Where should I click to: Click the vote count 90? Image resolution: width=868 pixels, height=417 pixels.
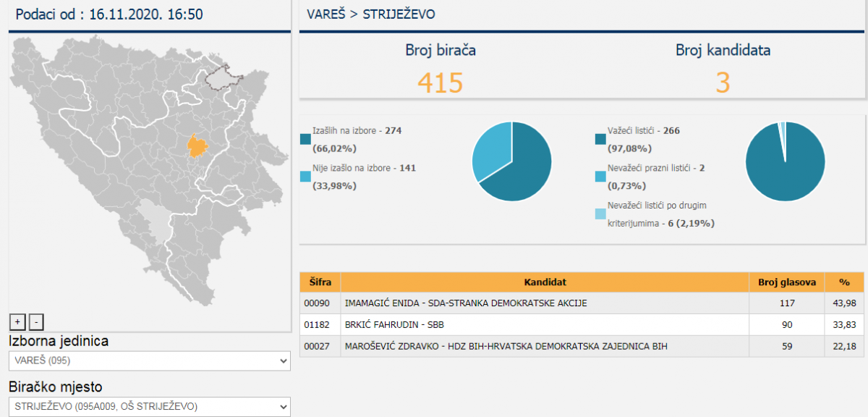click(787, 324)
